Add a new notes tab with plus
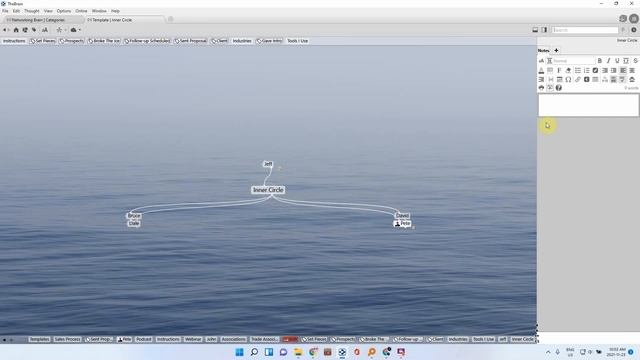The height and width of the screenshot is (360, 640). 556,50
